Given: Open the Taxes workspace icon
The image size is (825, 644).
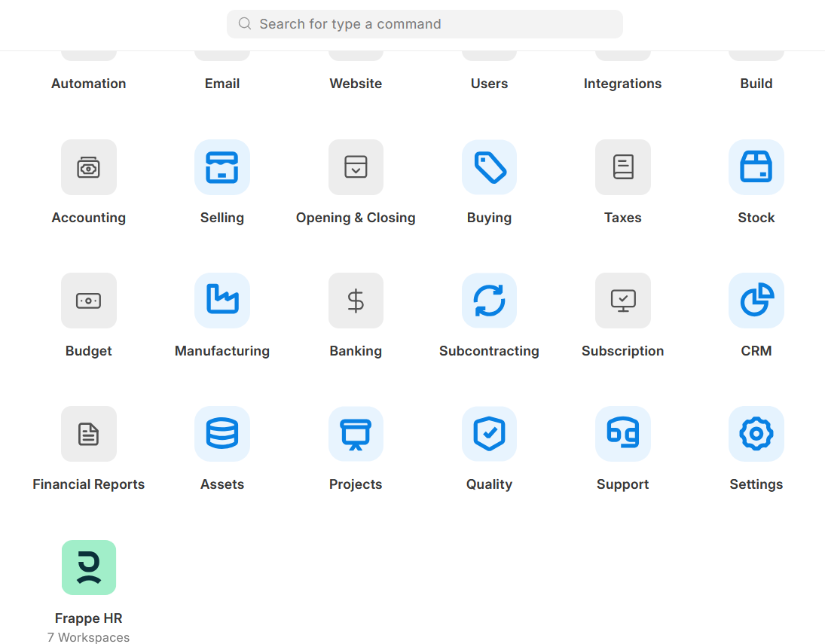Looking at the screenshot, I should (622, 167).
